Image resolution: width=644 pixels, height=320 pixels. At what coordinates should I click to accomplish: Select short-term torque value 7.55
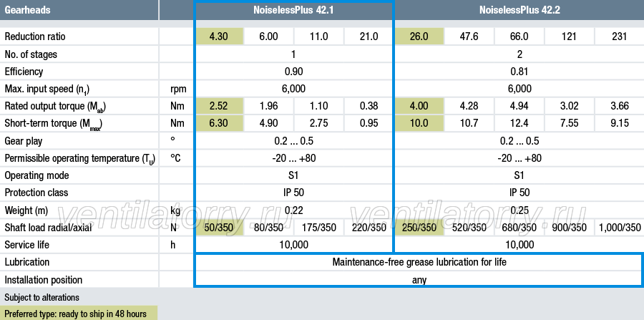coord(570,123)
